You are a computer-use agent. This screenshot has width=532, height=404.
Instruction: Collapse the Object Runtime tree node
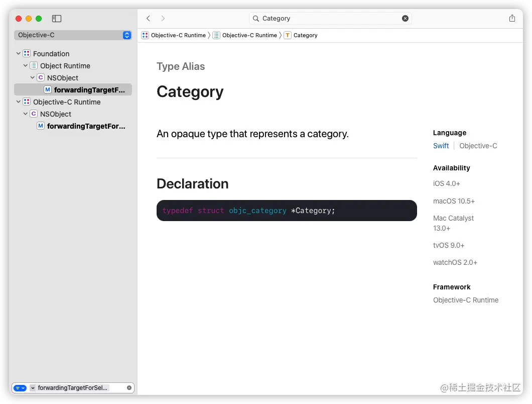(x=26, y=66)
